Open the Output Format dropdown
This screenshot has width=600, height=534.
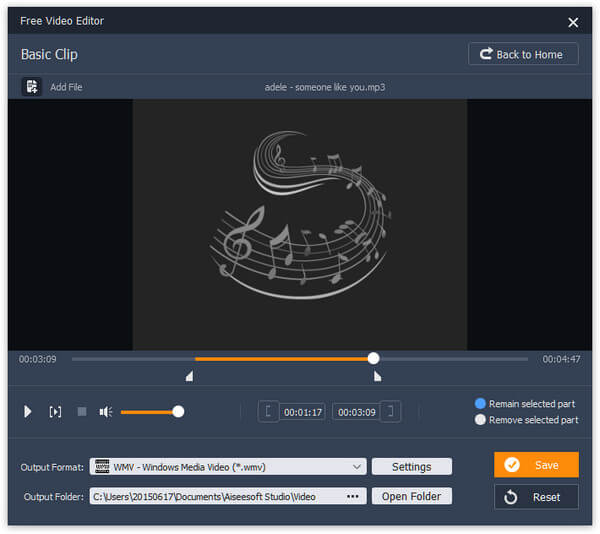[x=228, y=467]
